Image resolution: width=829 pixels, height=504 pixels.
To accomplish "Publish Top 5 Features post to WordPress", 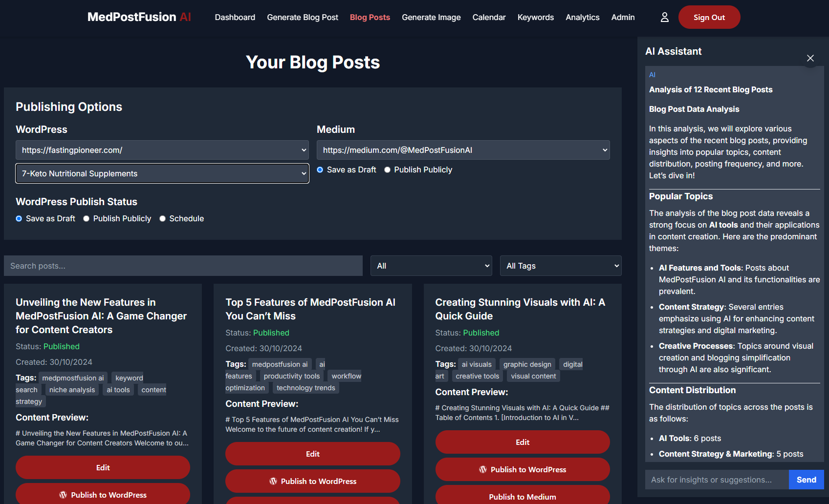I will click(313, 481).
